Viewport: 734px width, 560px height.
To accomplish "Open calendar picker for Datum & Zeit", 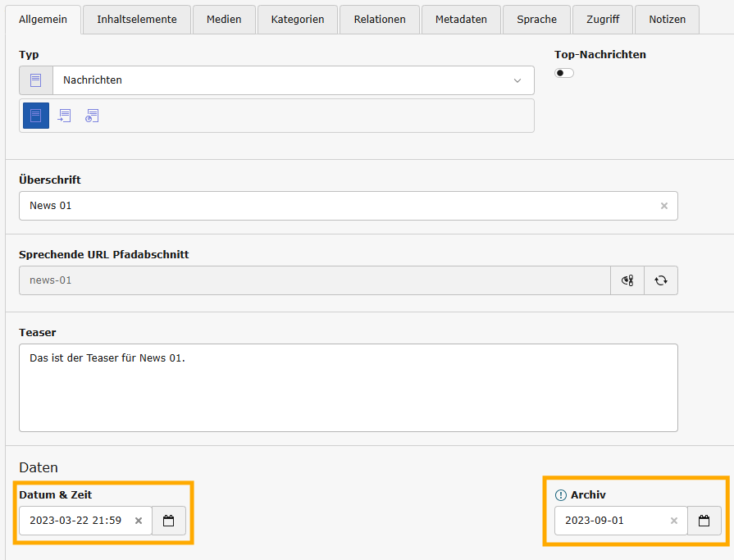I will pos(169,521).
